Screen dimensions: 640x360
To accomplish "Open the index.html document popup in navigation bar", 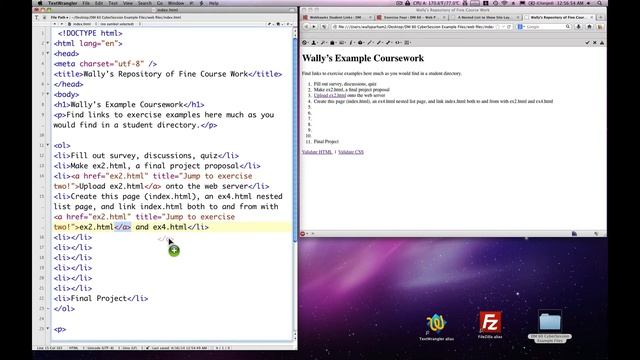I will tap(82, 24).
